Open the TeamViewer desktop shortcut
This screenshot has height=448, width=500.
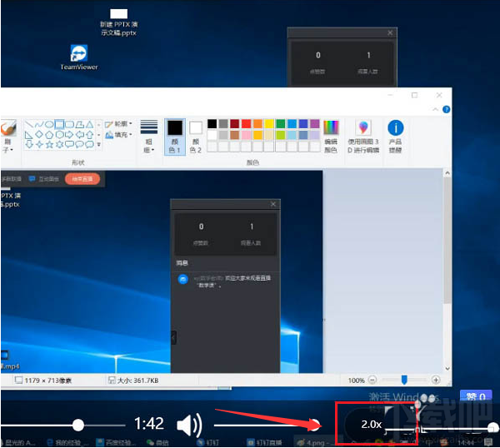79,55
